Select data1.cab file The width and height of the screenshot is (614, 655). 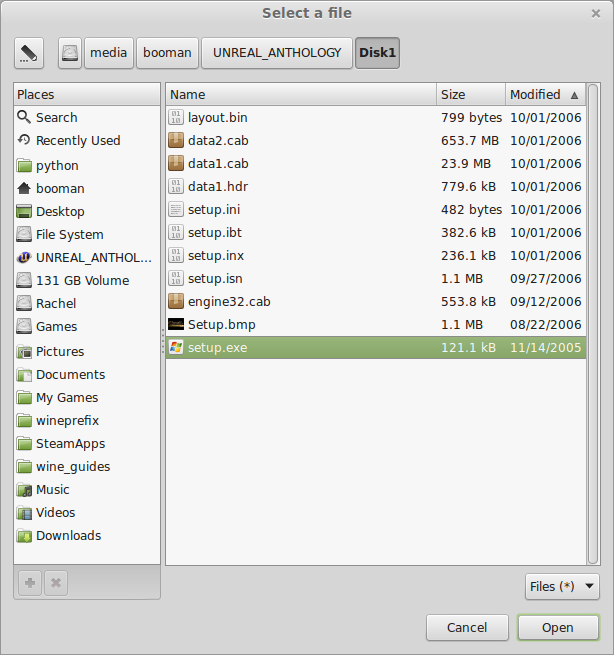click(376, 163)
